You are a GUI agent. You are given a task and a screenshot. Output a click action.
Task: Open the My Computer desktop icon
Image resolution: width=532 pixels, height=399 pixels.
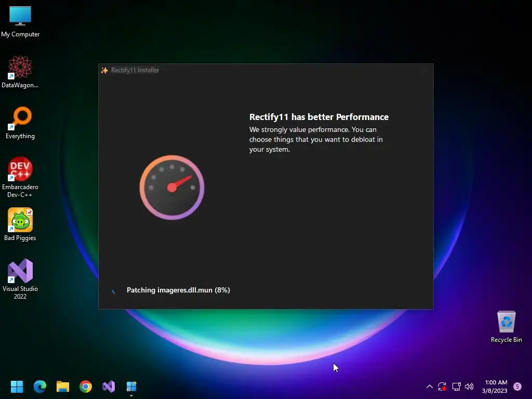pos(20,21)
